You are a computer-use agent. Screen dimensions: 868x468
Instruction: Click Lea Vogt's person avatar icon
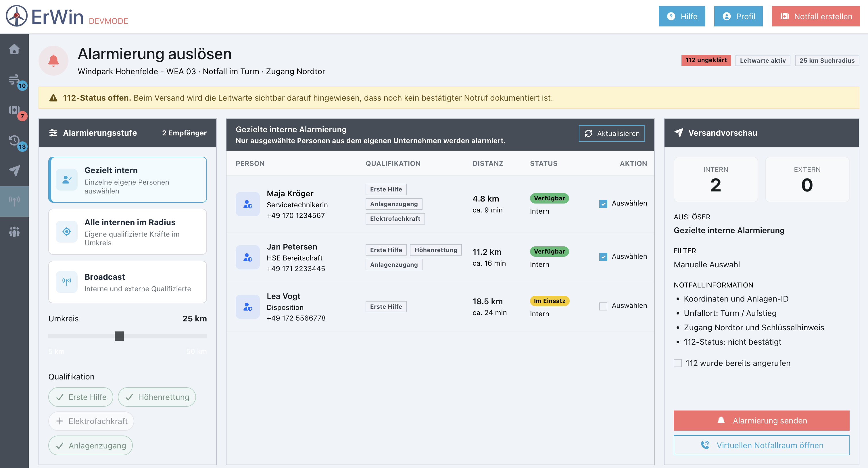[248, 307]
